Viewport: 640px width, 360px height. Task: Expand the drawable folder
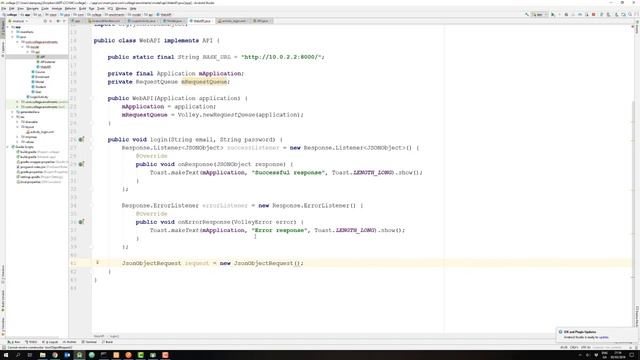(18, 122)
